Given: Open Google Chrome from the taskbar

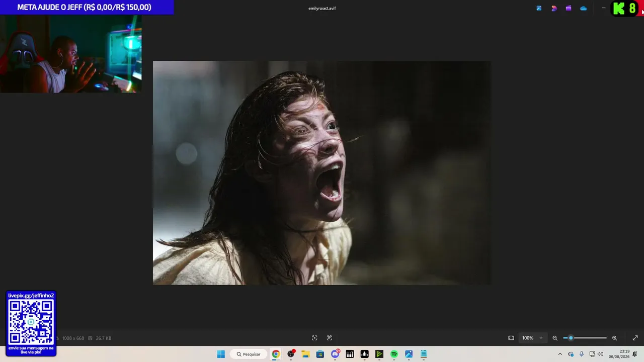Looking at the screenshot, I should pyautogui.click(x=276, y=354).
